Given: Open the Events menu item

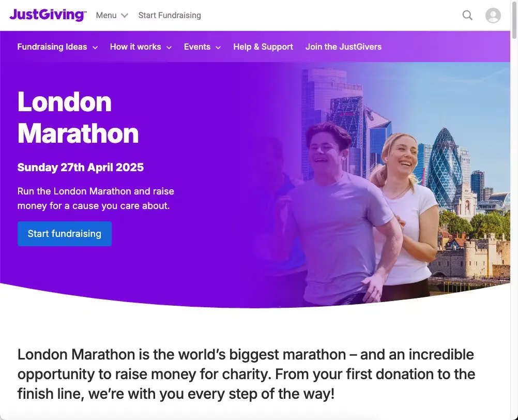Looking at the screenshot, I should point(202,47).
